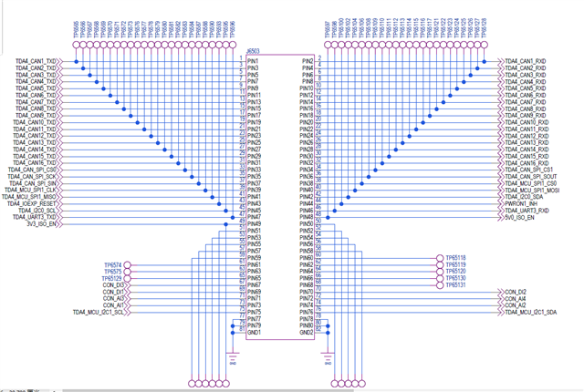
Task: Click the PIN50 pin name
Action: [x=307, y=224]
